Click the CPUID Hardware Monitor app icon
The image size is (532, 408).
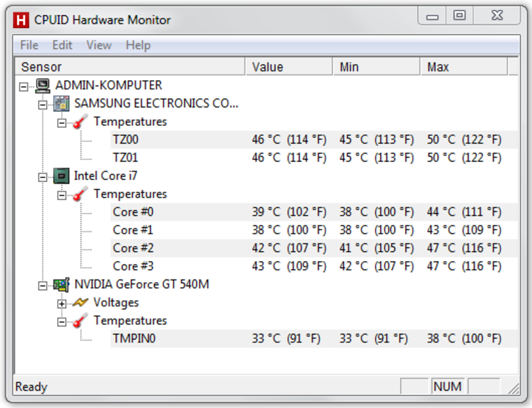coord(21,20)
